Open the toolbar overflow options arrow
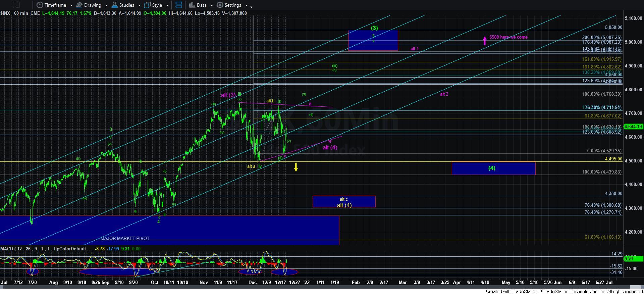This screenshot has height=294, width=644. click(252, 6)
